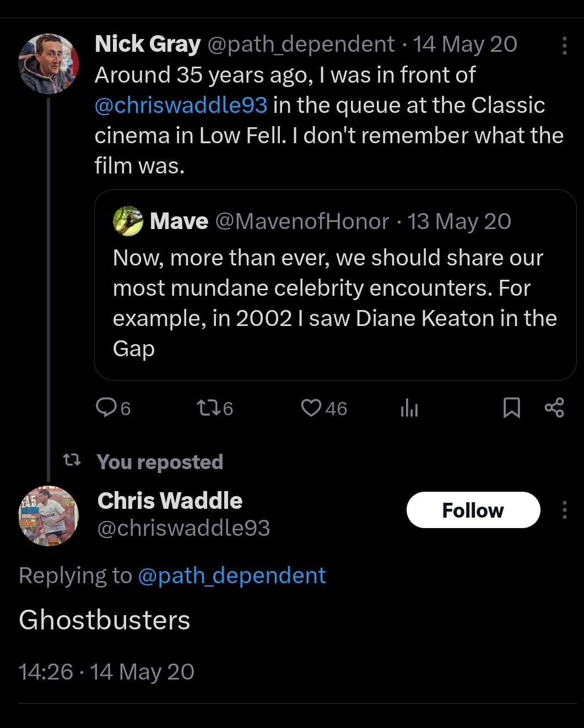584x728 pixels.
Task: View analytics bar chart icon
Action: pyautogui.click(x=409, y=408)
